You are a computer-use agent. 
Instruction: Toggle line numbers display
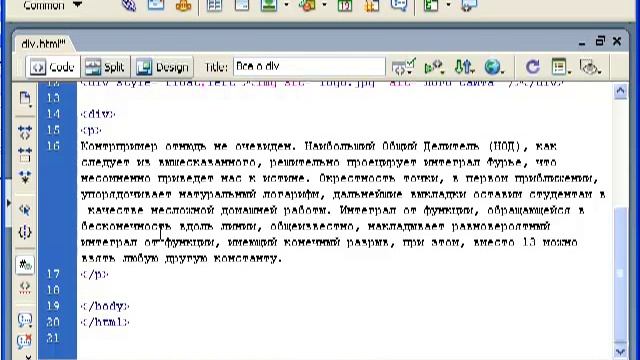coord(25,265)
